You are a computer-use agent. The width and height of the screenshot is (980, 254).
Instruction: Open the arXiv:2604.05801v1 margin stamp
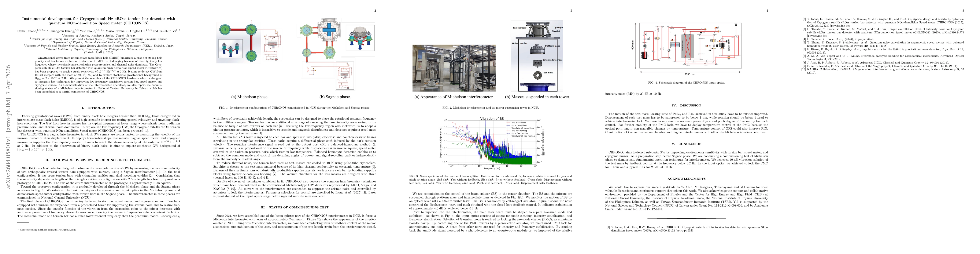(x=8, y=127)
